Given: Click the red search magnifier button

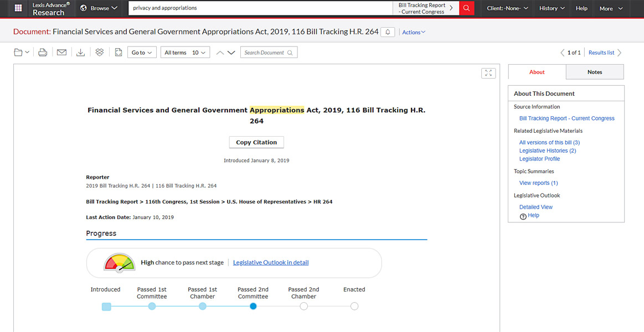Looking at the screenshot, I should 466,8.
